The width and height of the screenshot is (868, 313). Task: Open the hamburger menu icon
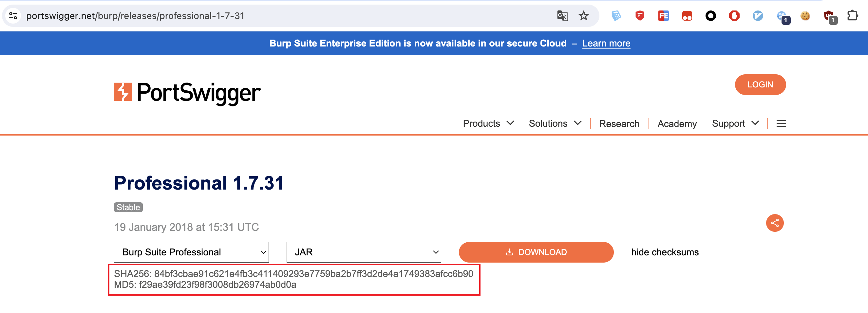[781, 124]
